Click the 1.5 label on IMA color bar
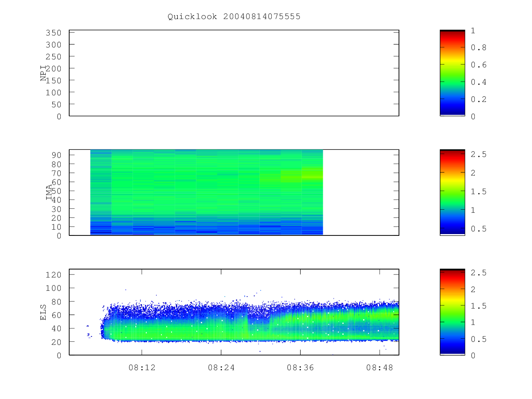The image size is (532, 399). (x=479, y=192)
